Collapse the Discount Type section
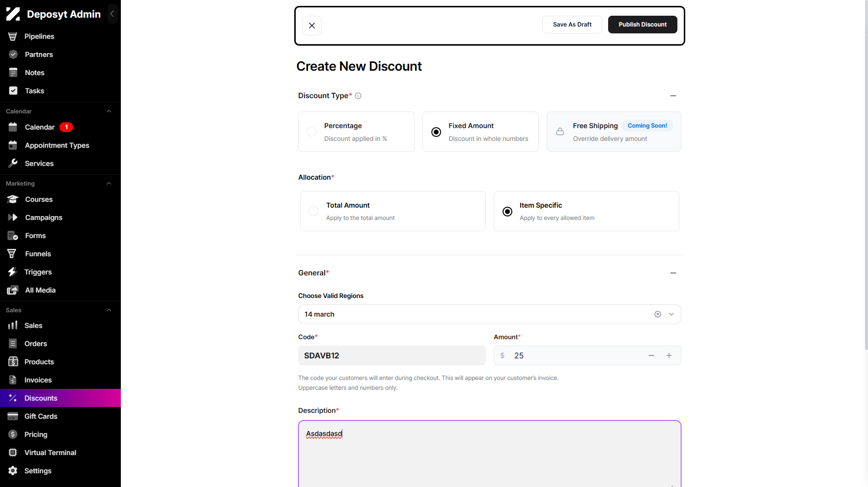868x487 pixels. click(673, 96)
